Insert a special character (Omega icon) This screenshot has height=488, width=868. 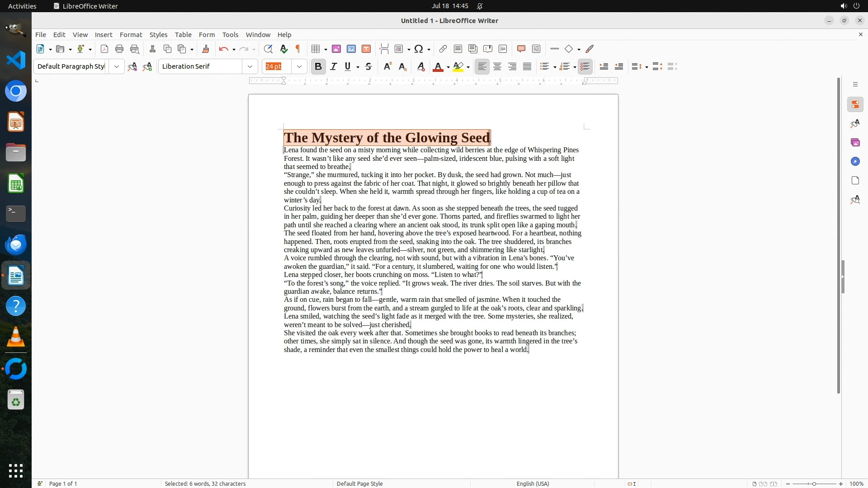pos(419,49)
